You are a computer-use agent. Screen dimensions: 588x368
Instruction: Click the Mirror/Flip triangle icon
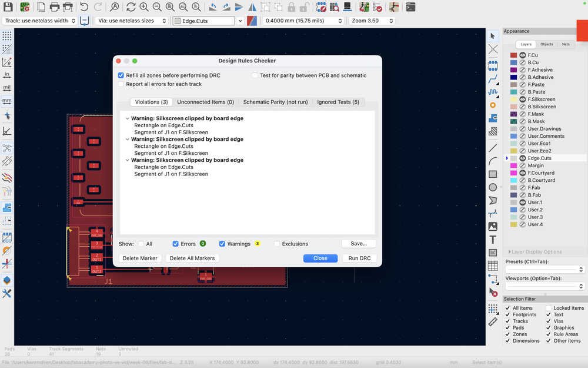[x=252, y=6]
